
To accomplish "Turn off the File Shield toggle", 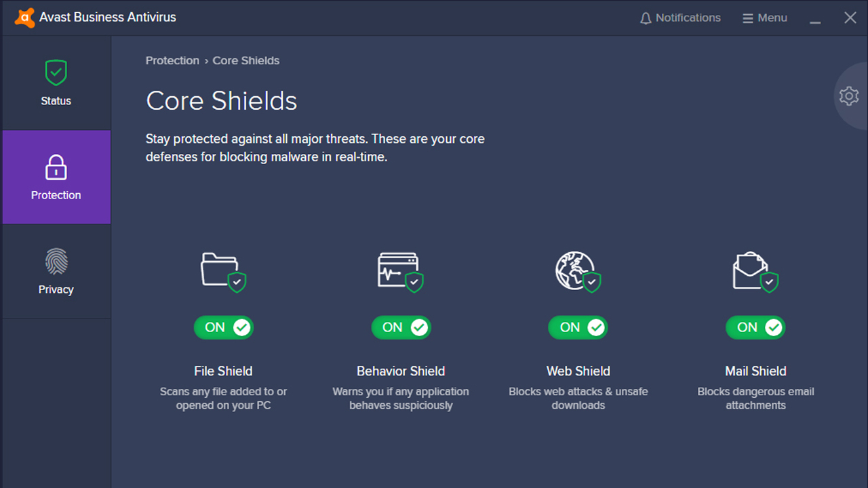I will coord(224,327).
